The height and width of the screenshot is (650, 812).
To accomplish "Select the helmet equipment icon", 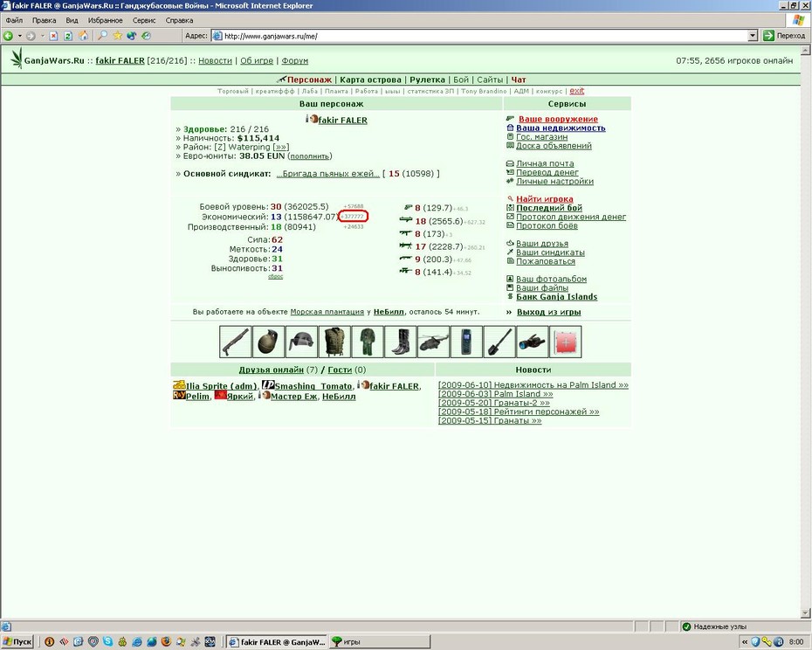I will point(301,342).
